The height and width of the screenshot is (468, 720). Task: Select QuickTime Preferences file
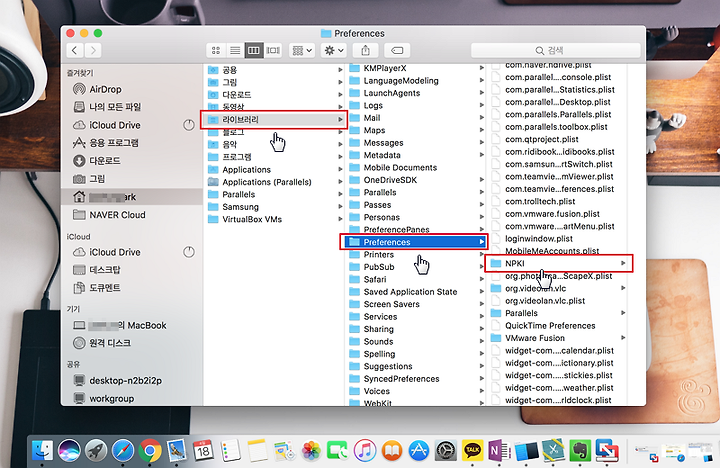[558, 325]
